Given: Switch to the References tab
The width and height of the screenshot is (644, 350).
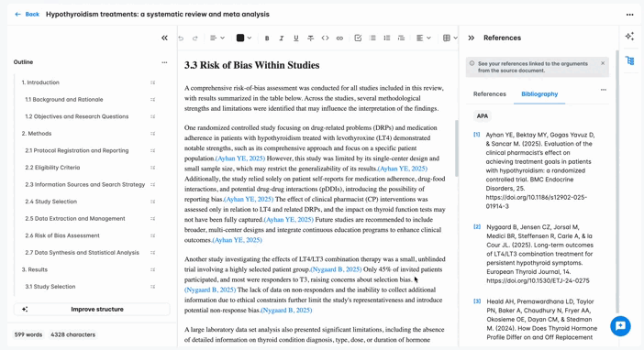Looking at the screenshot, I should [x=490, y=94].
